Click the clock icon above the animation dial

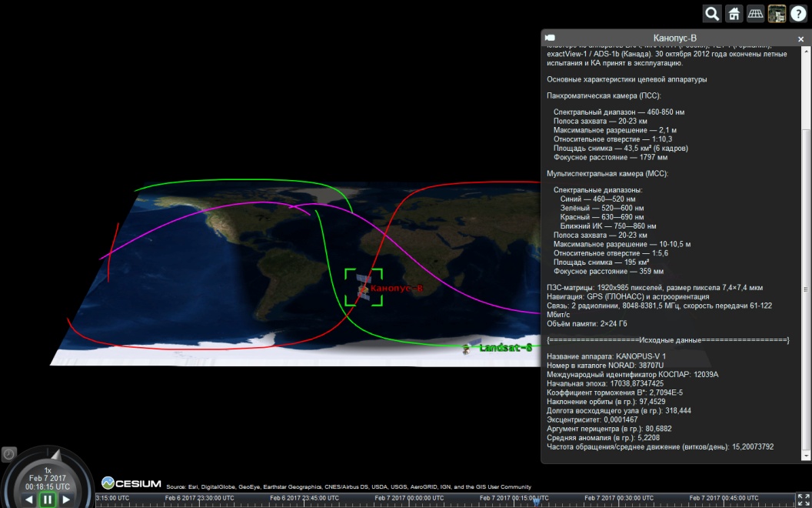[8, 455]
